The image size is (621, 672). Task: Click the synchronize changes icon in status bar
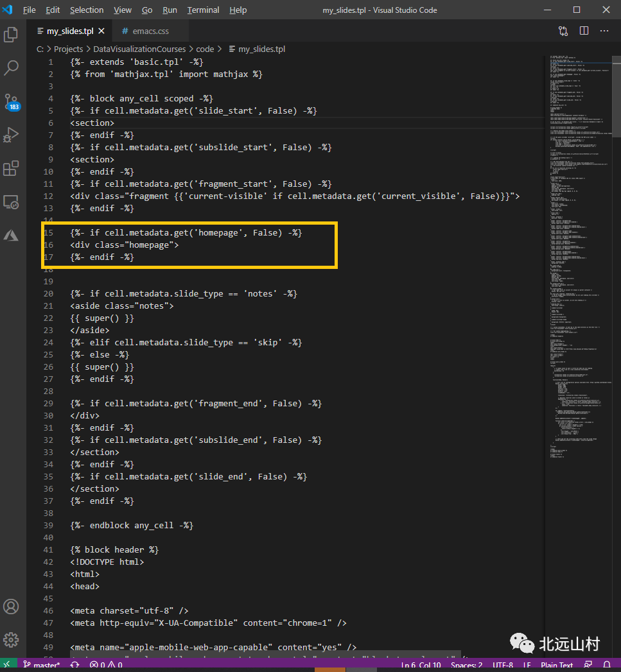click(74, 665)
